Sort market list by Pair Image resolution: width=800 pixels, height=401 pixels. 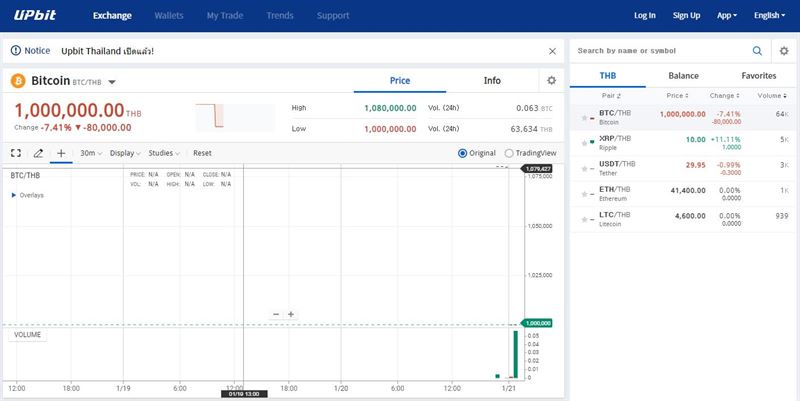click(611, 95)
